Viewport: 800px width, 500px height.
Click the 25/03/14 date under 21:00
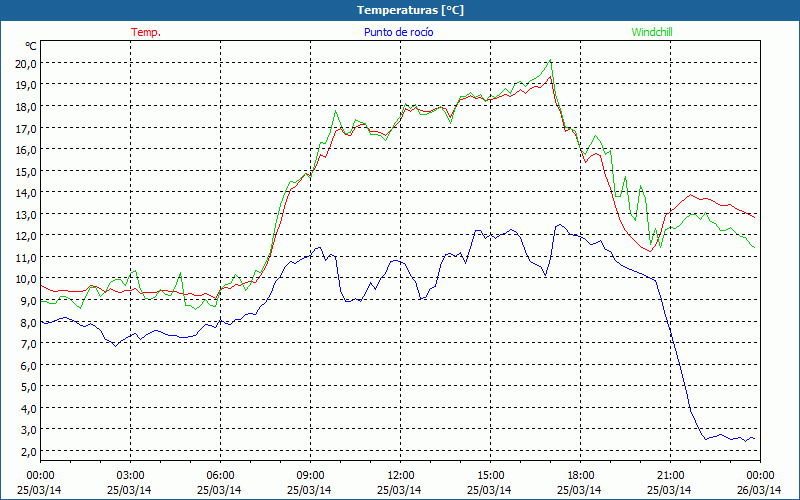[x=669, y=490]
